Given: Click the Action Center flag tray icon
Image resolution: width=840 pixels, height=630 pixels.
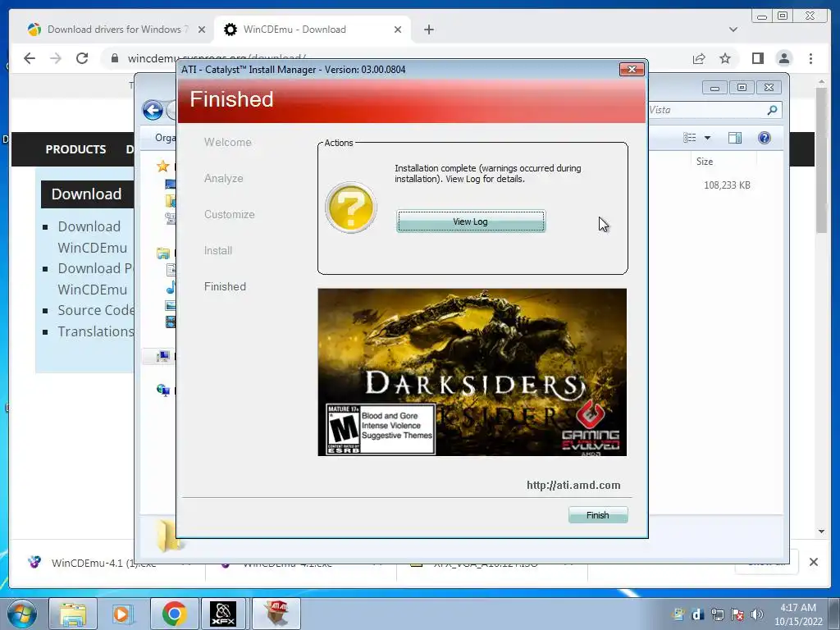Looking at the screenshot, I should 737,614.
